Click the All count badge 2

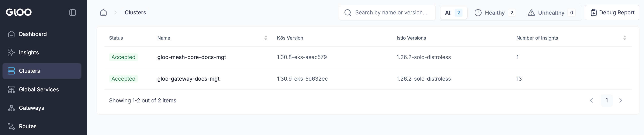458,13
